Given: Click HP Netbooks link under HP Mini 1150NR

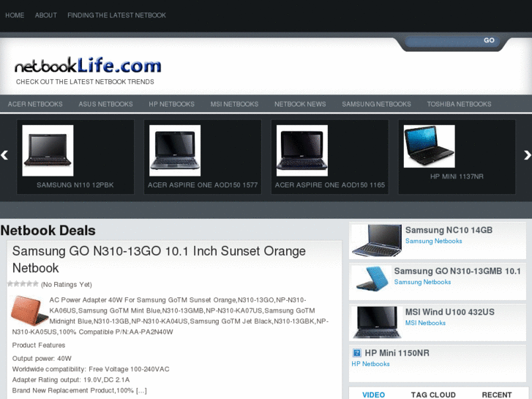Looking at the screenshot, I should coord(370,364).
